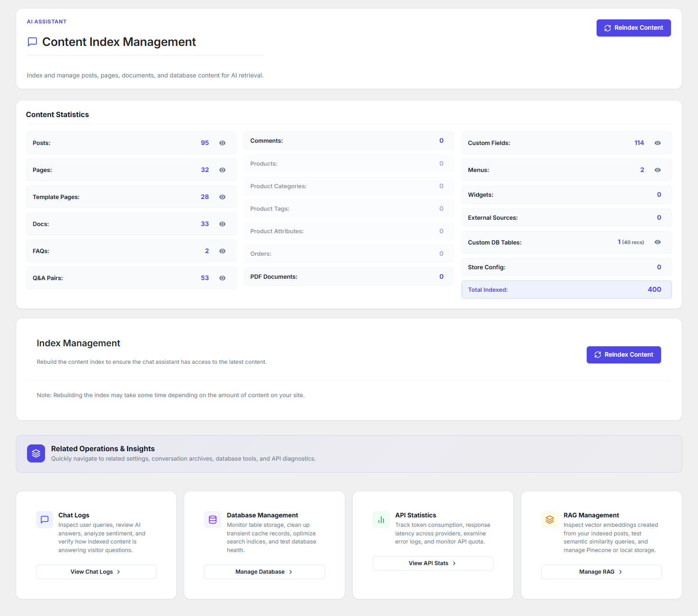Click the Q&A Pairs eye icon
The width and height of the screenshot is (698, 616).
[222, 278]
